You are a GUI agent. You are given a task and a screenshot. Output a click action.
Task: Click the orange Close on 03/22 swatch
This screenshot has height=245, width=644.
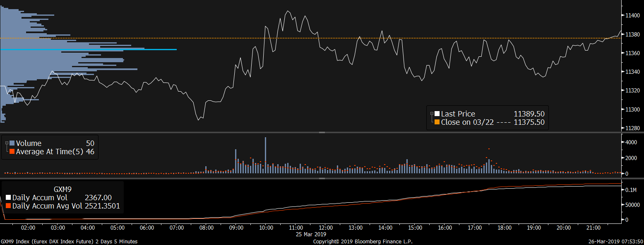tap(437, 122)
